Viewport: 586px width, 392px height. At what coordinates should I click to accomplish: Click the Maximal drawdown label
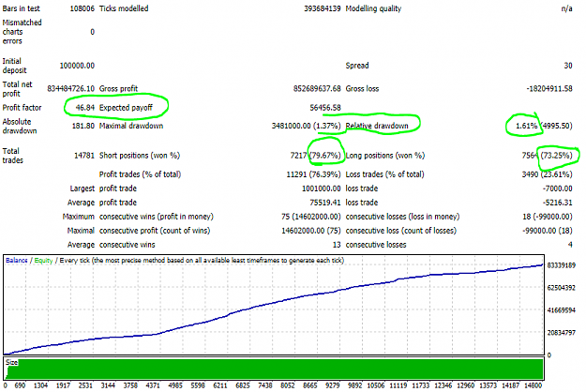pyautogui.click(x=131, y=126)
